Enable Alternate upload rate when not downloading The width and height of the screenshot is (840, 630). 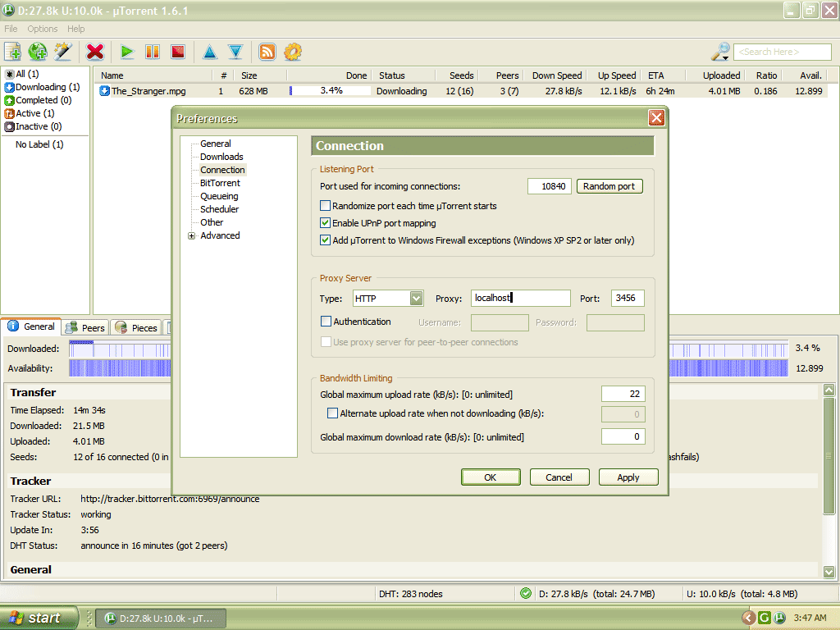[333, 413]
